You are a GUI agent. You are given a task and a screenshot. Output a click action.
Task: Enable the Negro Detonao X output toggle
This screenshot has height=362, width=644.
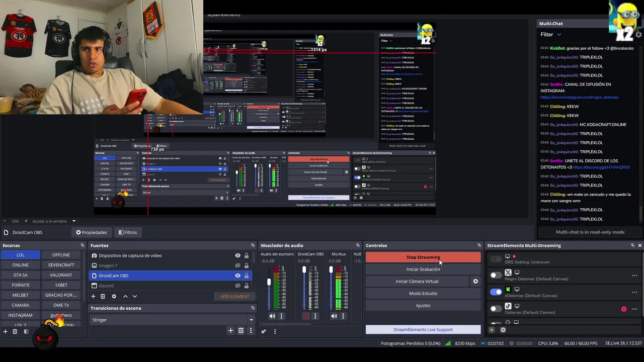click(496, 275)
